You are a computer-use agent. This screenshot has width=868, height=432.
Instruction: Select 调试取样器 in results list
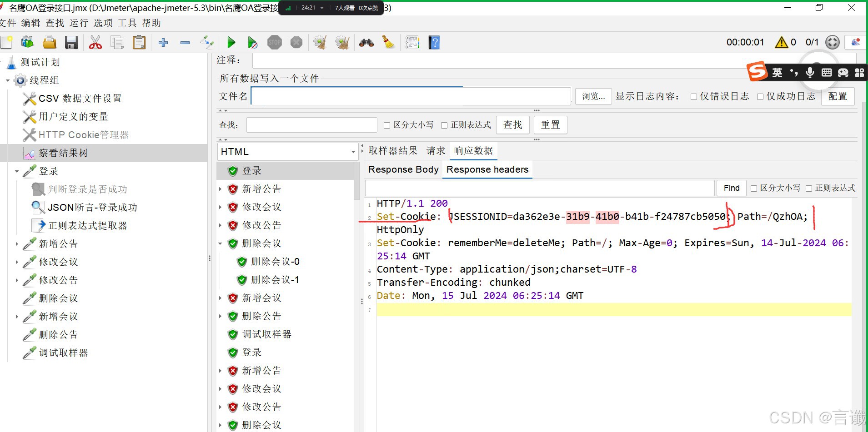click(x=266, y=334)
